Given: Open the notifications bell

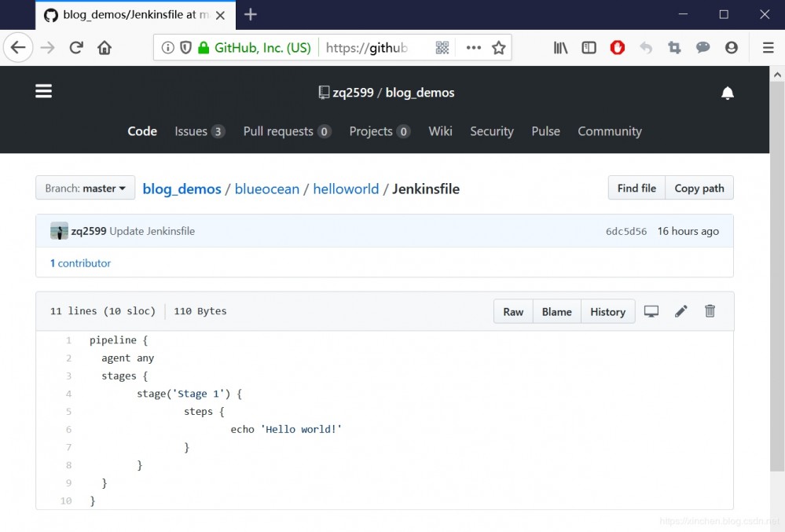Looking at the screenshot, I should [x=728, y=93].
